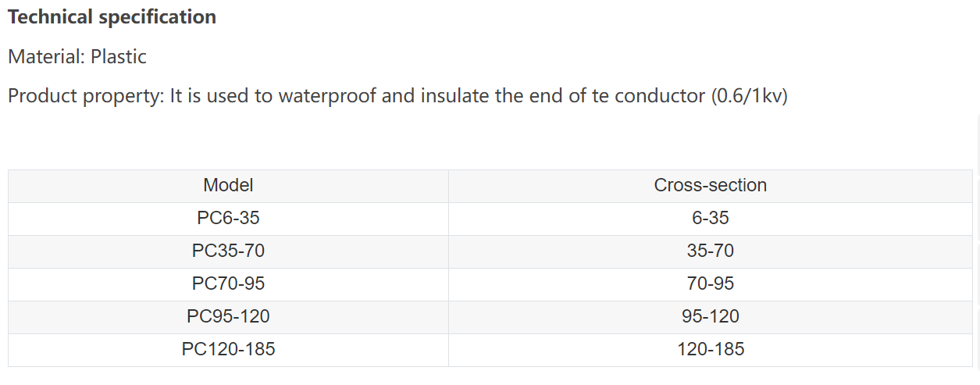This screenshot has height=385, width=980.
Task: Click the Material: Plastic line
Action: coord(77,56)
